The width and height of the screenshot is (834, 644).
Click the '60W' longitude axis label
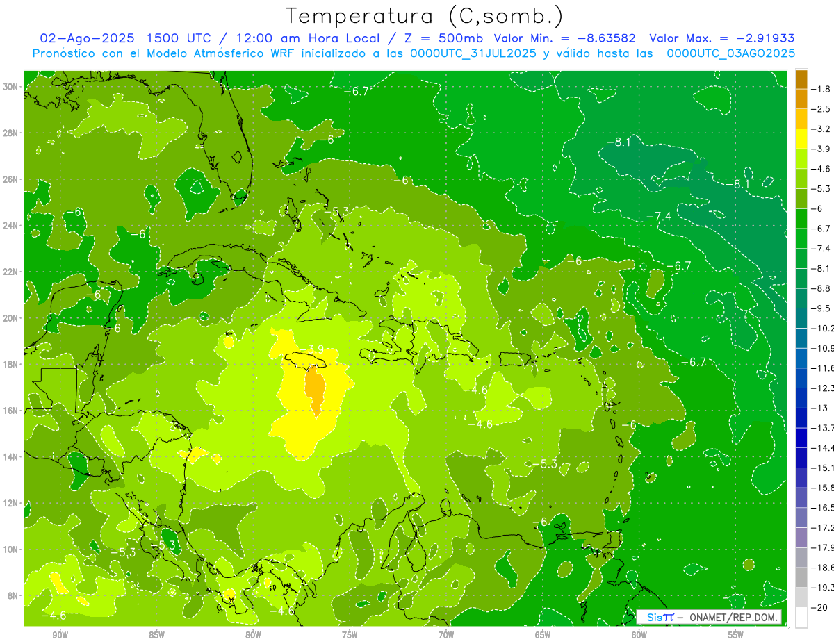639,635
